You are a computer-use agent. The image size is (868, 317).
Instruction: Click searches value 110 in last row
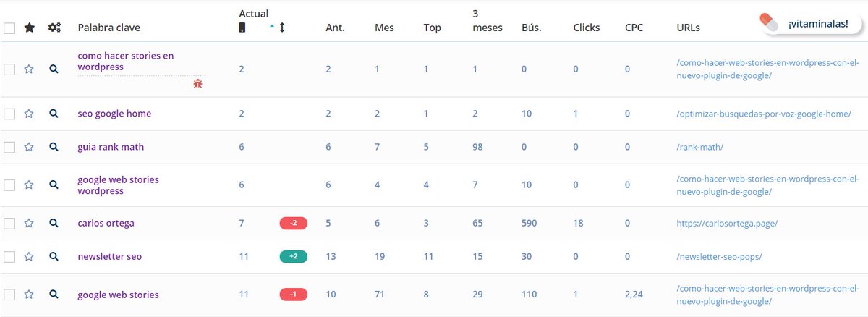529,295
